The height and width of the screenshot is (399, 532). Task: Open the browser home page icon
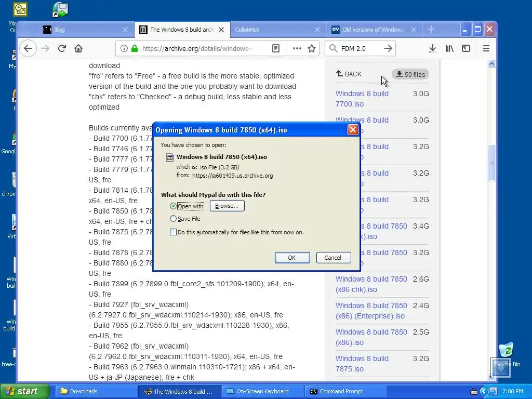(78, 48)
